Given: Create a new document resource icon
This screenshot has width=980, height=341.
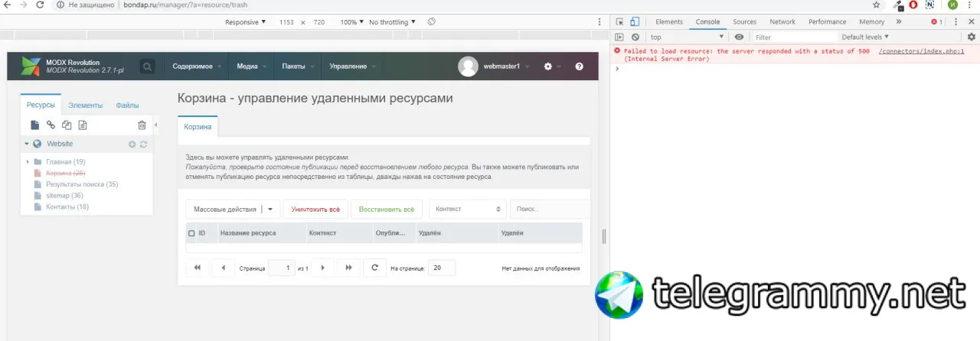Looking at the screenshot, I should tap(34, 125).
